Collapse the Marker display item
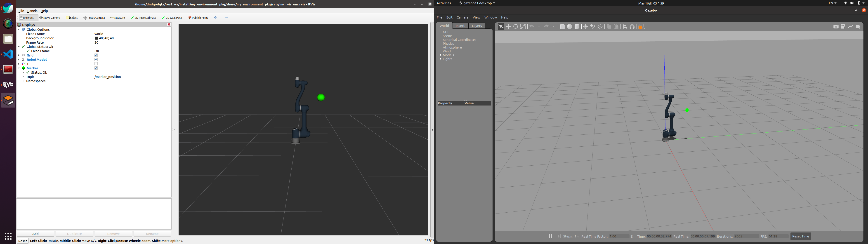Screen dimensions: 868x244 pyautogui.click(x=19, y=68)
